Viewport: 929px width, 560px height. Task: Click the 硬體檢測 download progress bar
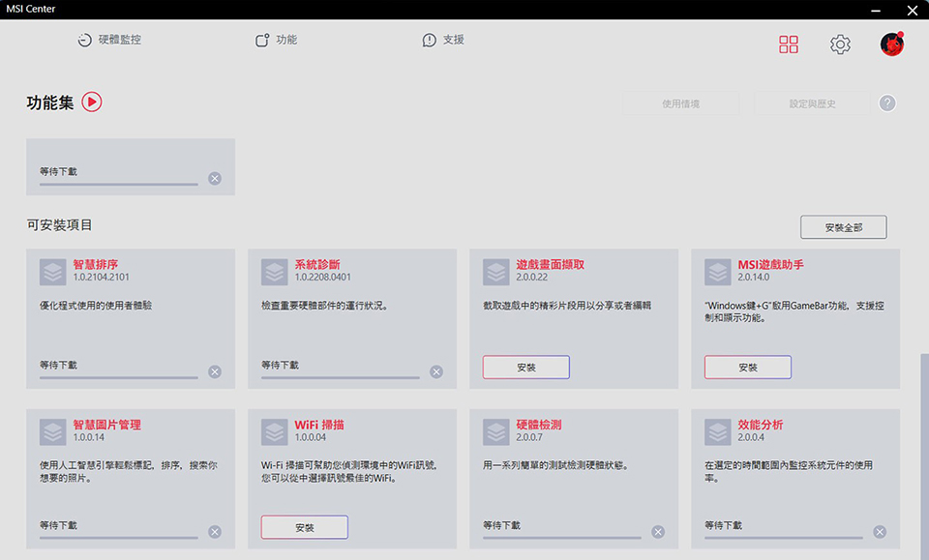561,538
